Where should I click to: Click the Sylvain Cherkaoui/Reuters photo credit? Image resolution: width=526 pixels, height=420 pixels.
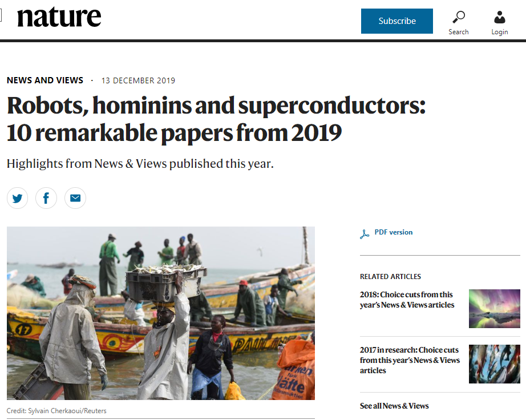click(56, 411)
